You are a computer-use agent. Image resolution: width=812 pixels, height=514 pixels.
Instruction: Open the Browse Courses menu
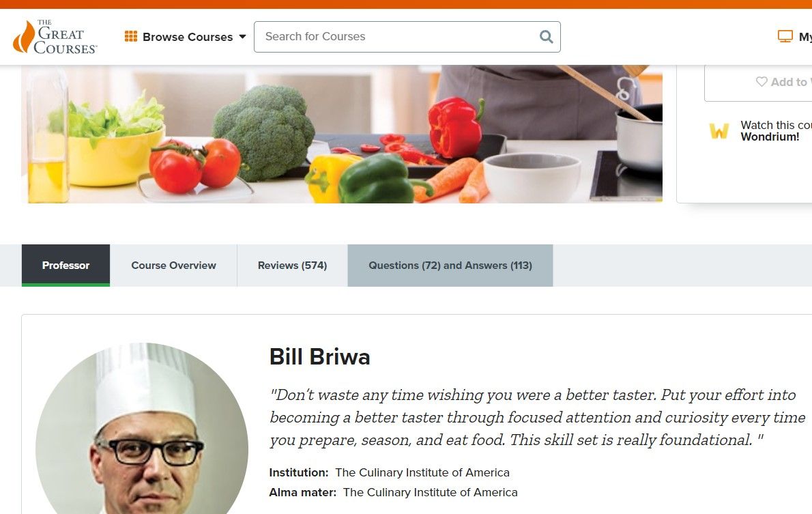pyautogui.click(x=186, y=37)
